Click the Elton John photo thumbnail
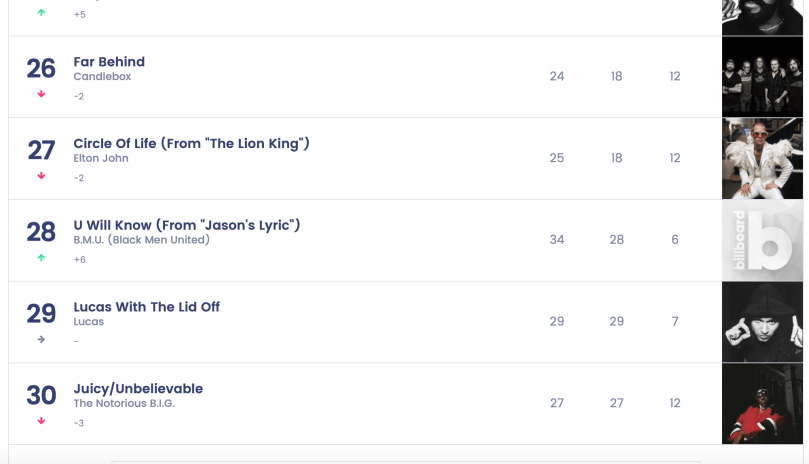 click(x=762, y=158)
